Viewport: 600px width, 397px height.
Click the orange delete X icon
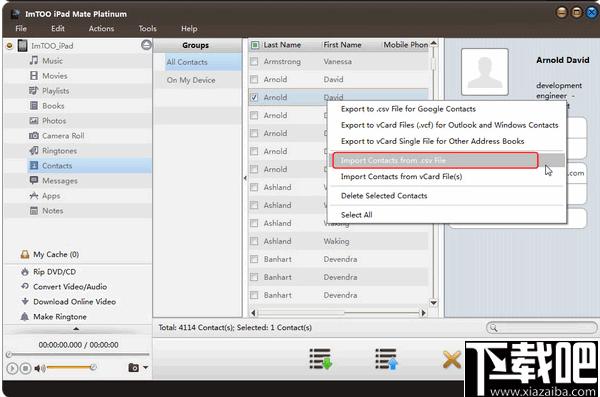click(452, 360)
